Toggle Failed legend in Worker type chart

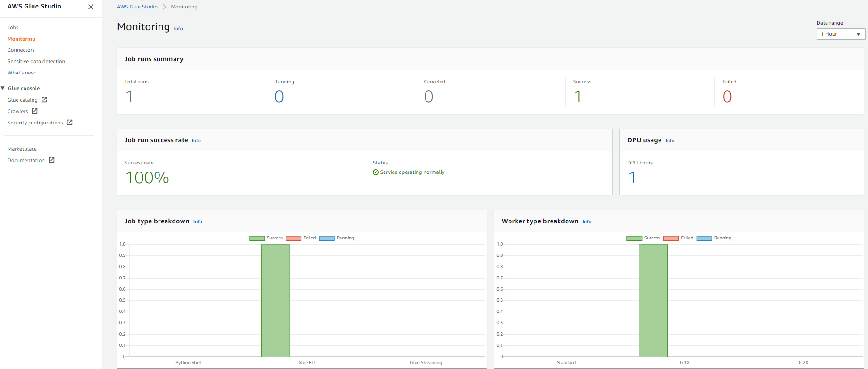point(678,238)
